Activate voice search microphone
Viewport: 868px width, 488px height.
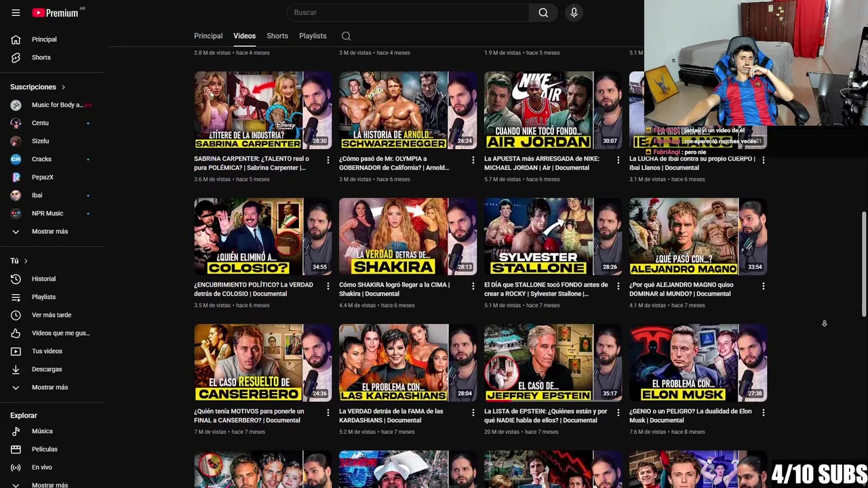point(574,12)
